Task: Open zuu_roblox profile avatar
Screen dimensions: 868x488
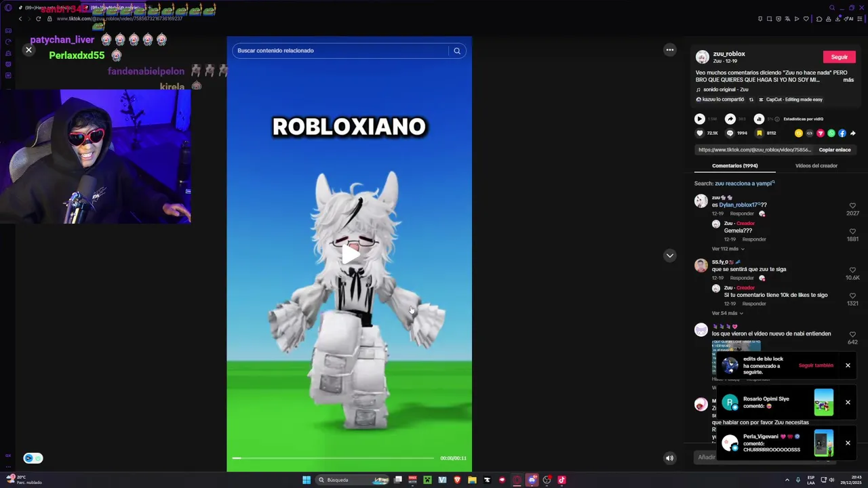Action: pos(702,57)
